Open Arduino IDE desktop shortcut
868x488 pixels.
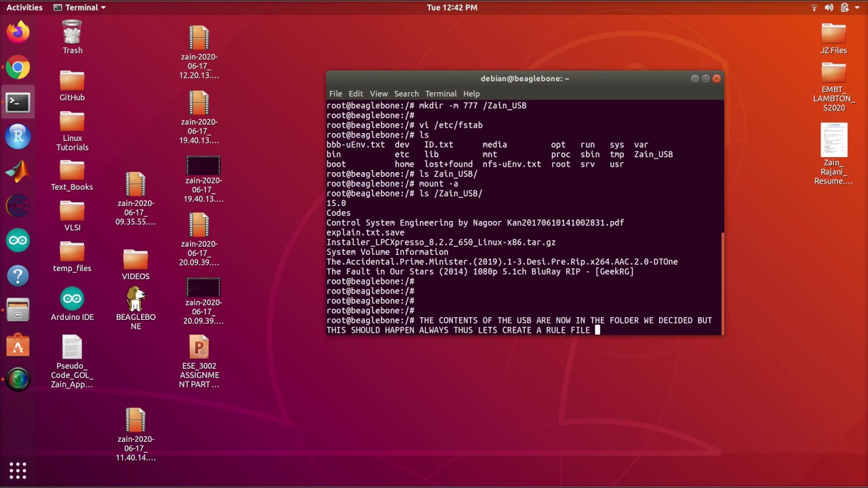[x=72, y=304]
